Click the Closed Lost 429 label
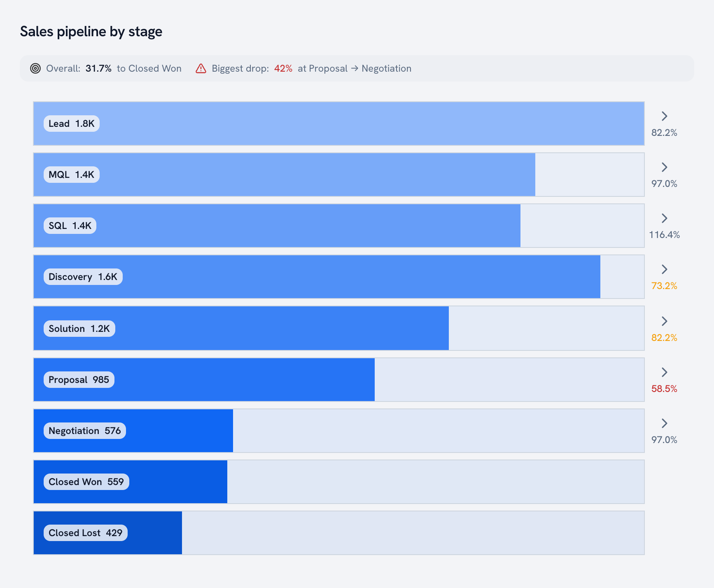 [86, 533]
